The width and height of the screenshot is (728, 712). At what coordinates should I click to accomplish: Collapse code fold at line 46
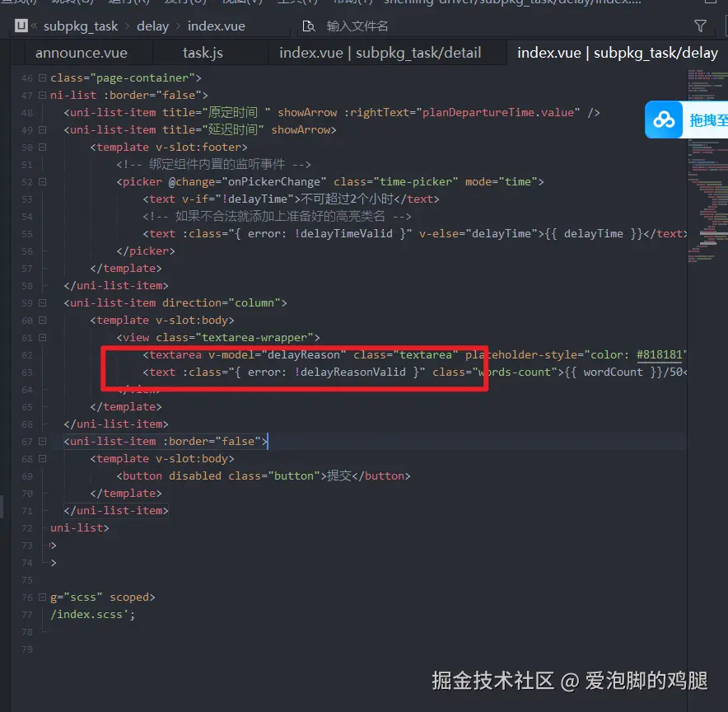pos(42,77)
